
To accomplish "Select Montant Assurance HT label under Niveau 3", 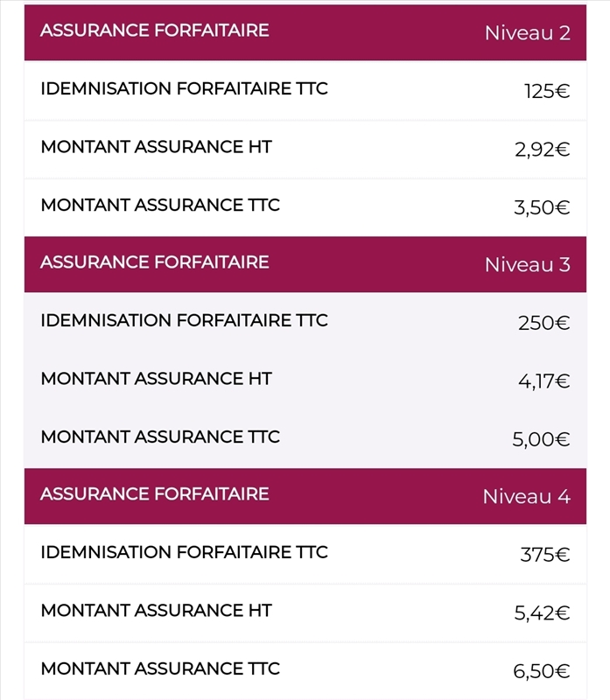I will click(x=156, y=379).
